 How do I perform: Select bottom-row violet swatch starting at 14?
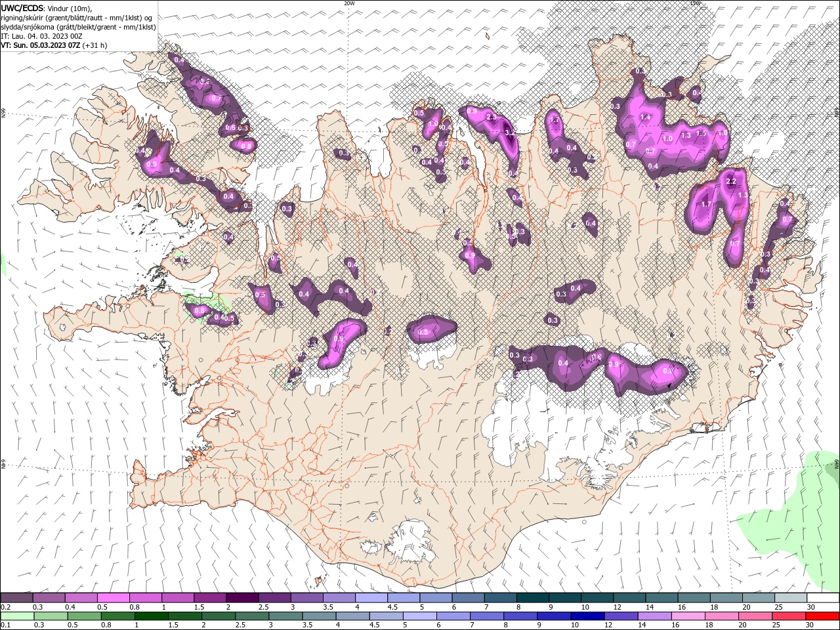(654, 616)
